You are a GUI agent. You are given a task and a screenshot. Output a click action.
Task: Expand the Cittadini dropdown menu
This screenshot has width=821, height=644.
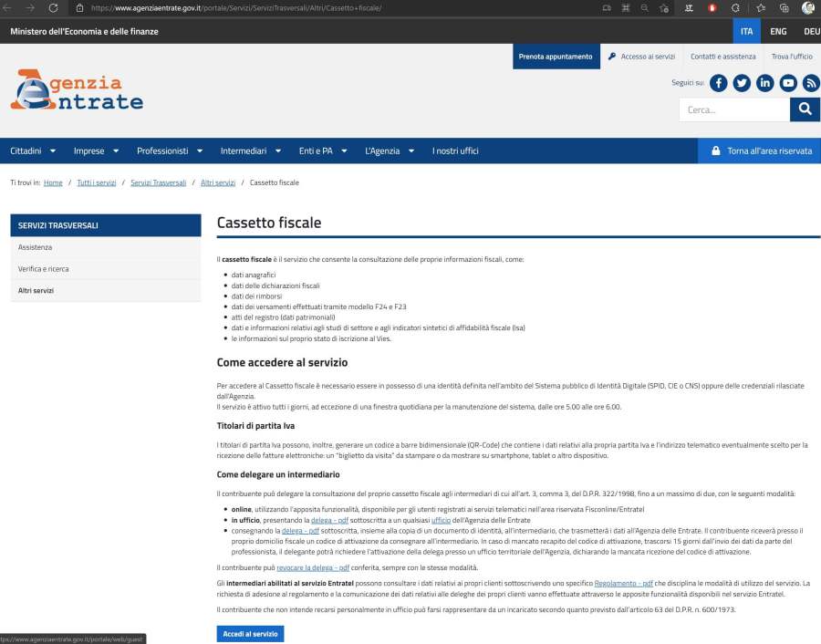point(33,151)
